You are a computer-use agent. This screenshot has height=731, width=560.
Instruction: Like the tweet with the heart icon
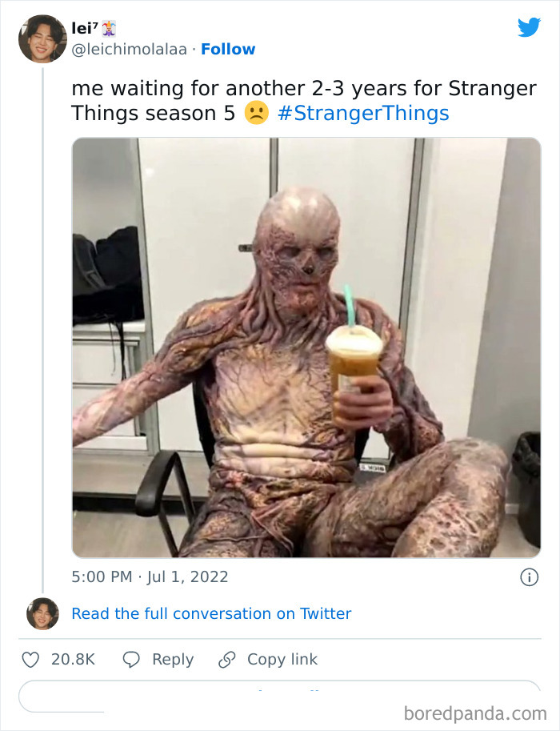click(x=30, y=660)
